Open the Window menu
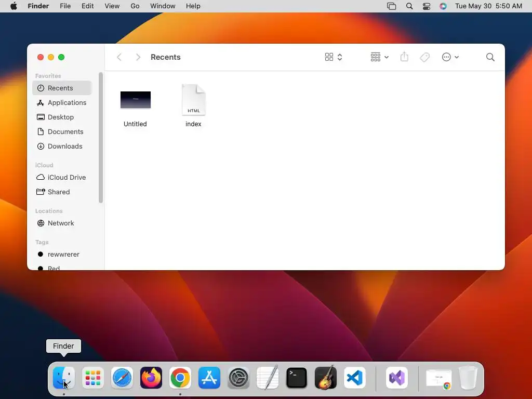The height and width of the screenshot is (399, 532). tap(163, 6)
